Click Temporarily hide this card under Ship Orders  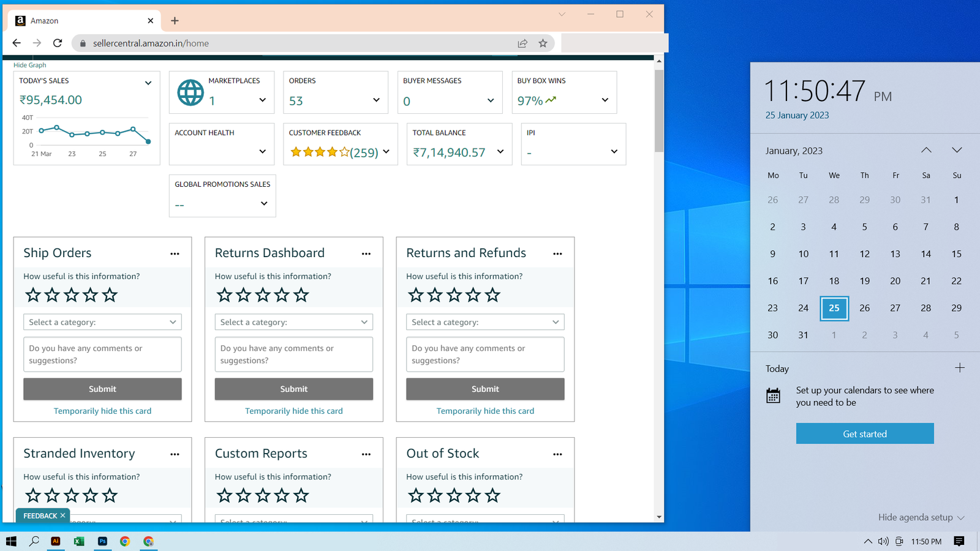point(102,411)
